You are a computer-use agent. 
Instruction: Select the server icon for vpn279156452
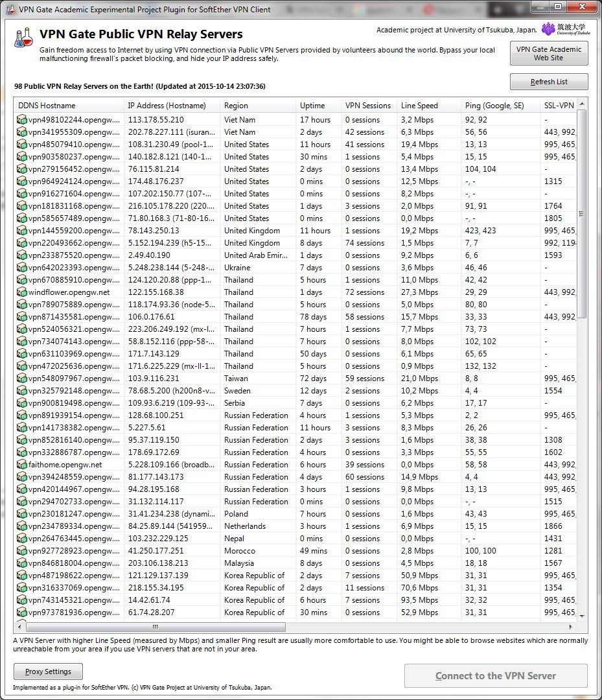21,169
